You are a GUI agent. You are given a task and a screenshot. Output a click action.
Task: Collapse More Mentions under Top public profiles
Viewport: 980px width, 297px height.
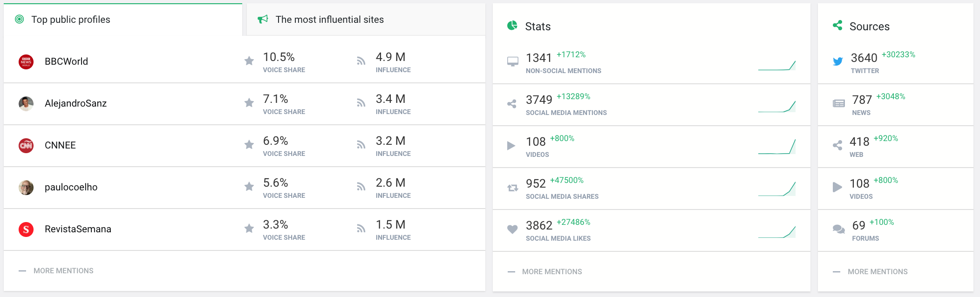pyautogui.click(x=56, y=271)
